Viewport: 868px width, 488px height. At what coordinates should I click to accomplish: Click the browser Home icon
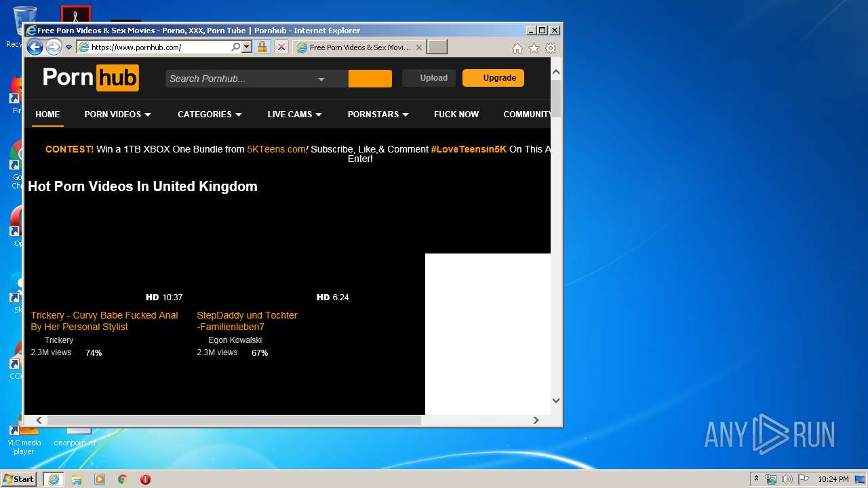click(x=517, y=48)
